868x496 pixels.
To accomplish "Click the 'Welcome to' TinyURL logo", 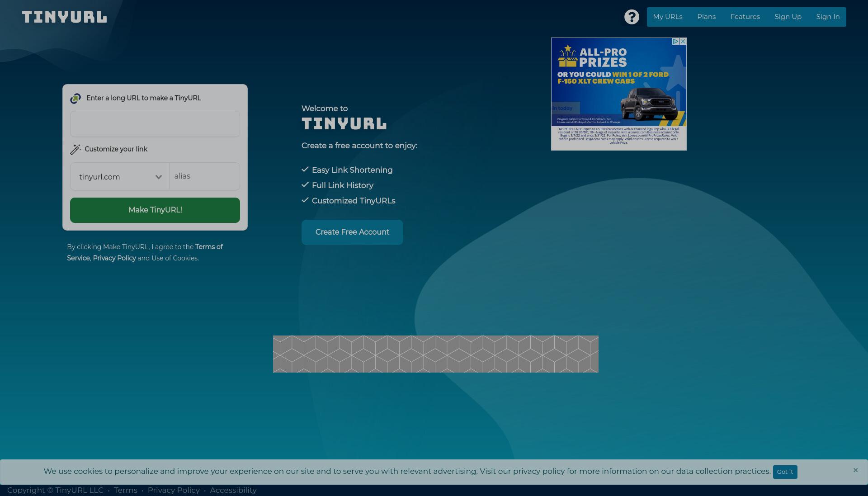I will click(344, 124).
